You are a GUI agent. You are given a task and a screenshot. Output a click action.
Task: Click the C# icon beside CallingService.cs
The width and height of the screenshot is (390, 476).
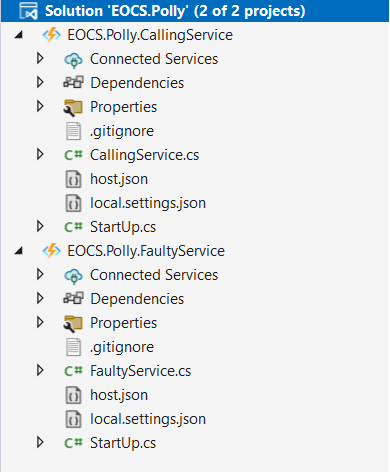[x=73, y=155]
